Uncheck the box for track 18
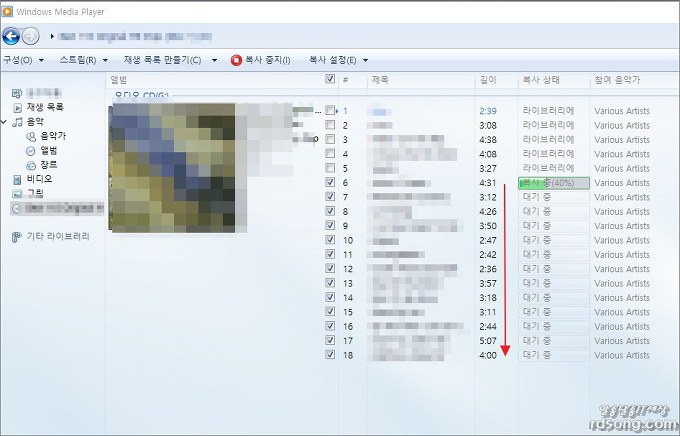This screenshot has height=436, width=680. [x=330, y=354]
